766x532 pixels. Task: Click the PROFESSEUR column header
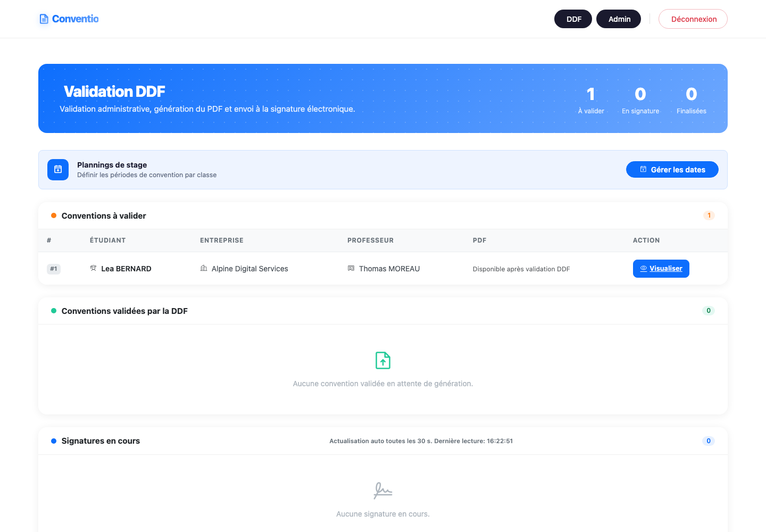(x=371, y=240)
